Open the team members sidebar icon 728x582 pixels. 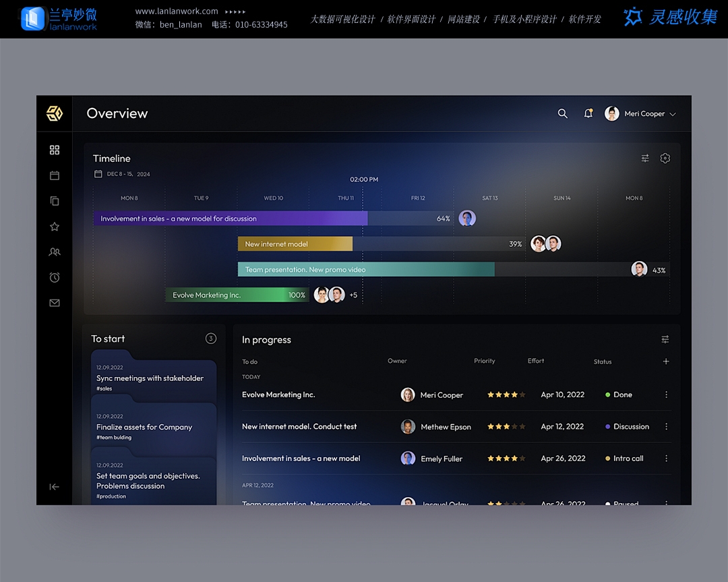[55, 252]
